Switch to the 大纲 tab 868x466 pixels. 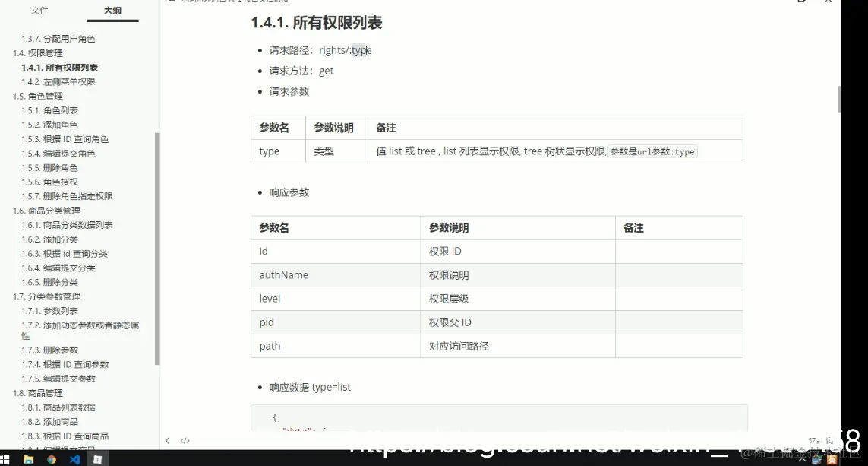pyautogui.click(x=111, y=11)
